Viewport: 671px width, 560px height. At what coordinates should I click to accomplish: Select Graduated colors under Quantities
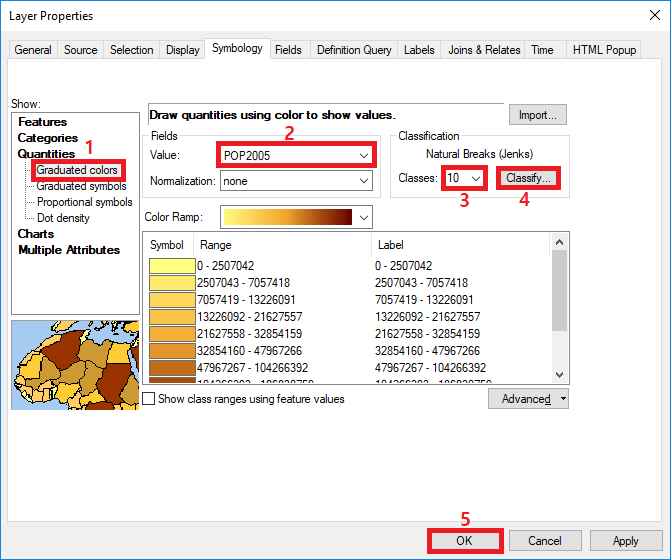[x=77, y=170]
